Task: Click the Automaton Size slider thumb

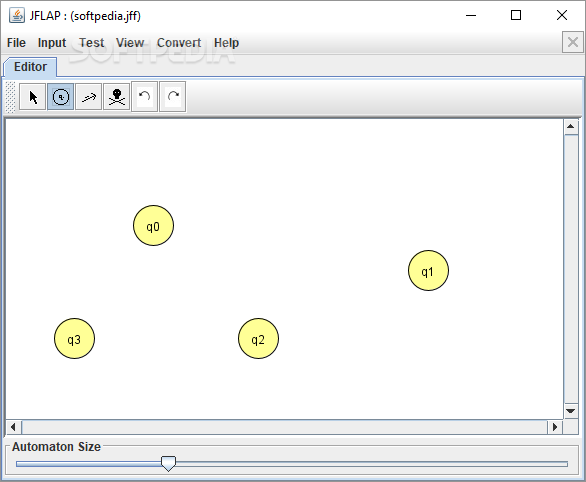Action: pyautogui.click(x=169, y=463)
